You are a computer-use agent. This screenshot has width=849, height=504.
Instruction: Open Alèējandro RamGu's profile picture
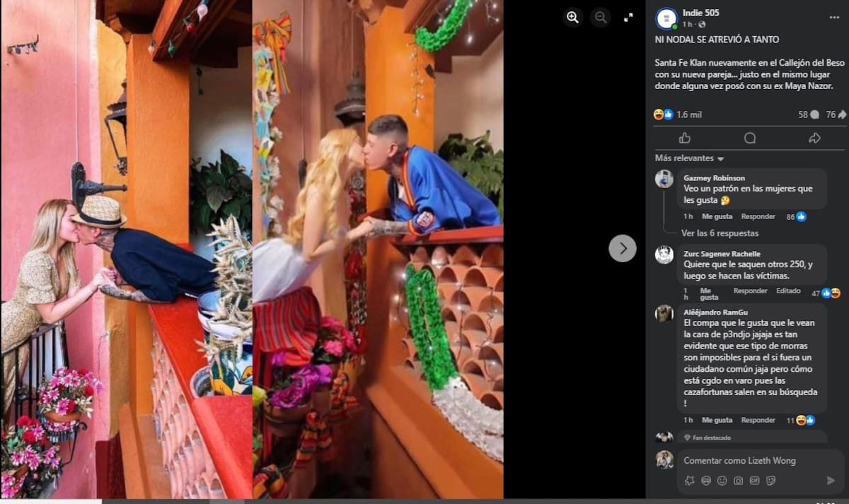click(x=664, y=314)
